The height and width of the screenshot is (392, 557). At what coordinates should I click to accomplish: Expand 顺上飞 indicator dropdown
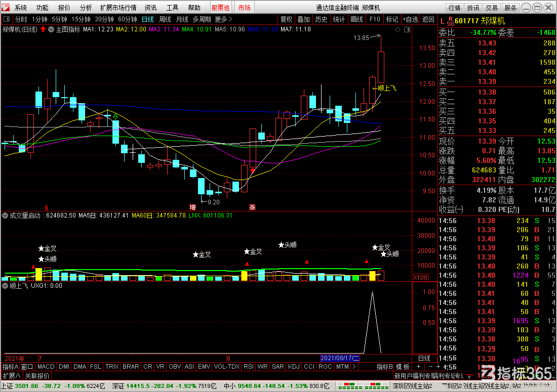point(5,286)
